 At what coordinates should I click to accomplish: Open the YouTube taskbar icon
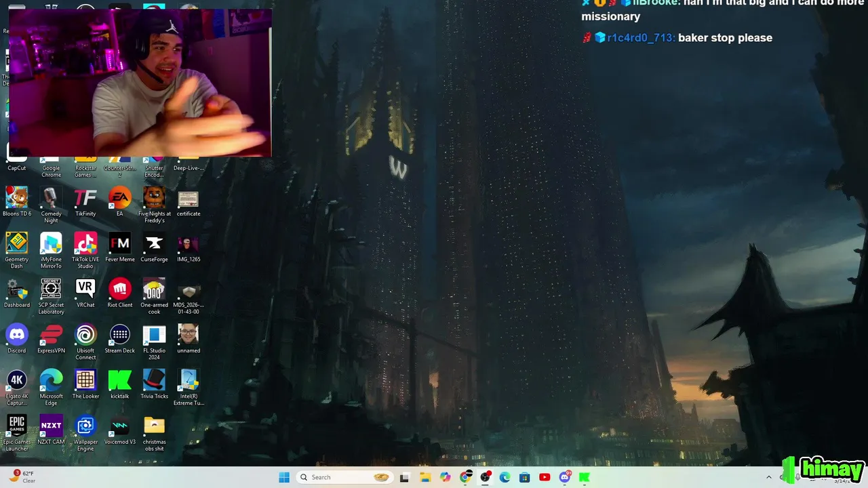click(x=545, y=477)
